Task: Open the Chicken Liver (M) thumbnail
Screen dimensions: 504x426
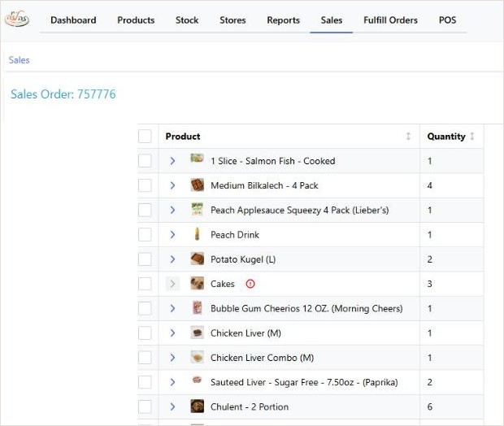Action: (197, 333)
